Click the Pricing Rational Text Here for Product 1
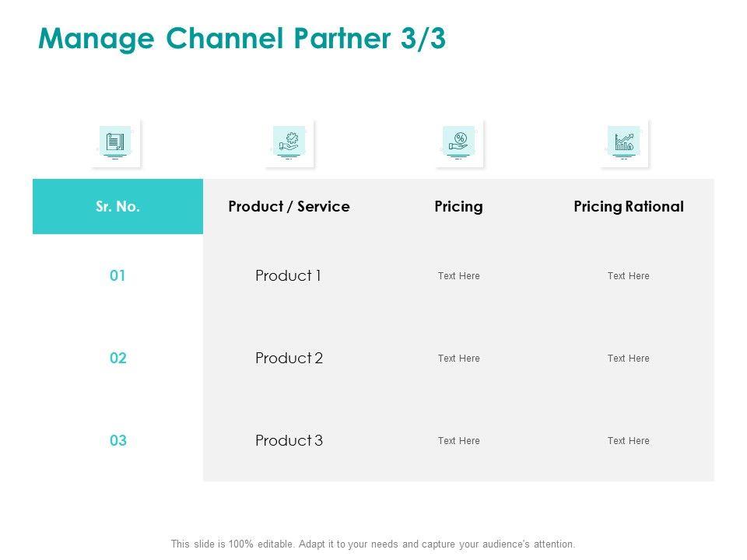Image resolution: width=747 pixels, height=560 pixels. click(x=628, y=276)
